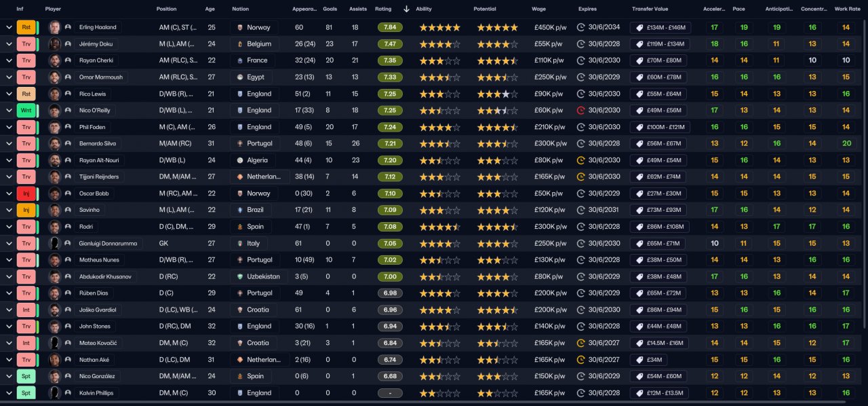Expand Jérémy Doku's row using the chevron
Viewport: 868px width, 406px height.
tap(9, 44)
